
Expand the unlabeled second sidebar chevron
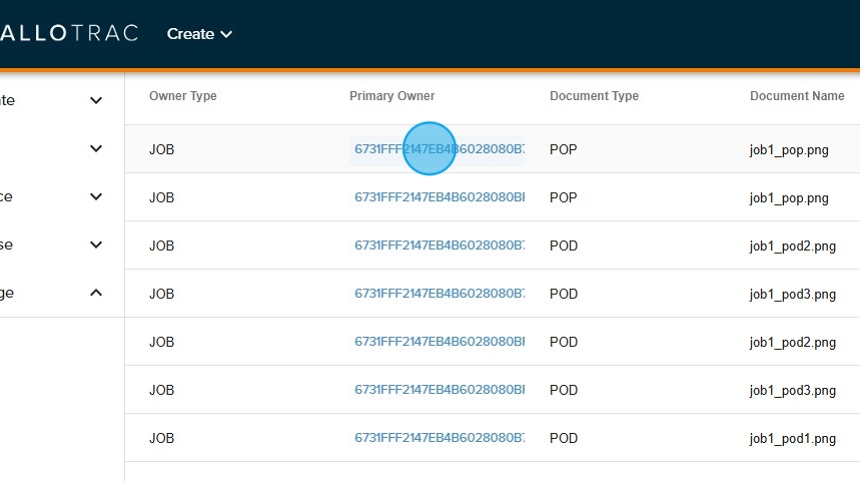click(96, 149)
